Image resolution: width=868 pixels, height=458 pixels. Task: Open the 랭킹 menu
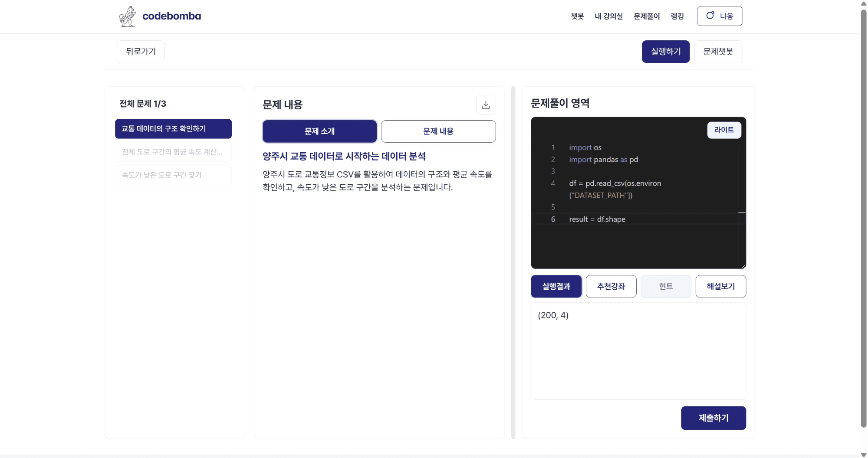click(677, 16)
